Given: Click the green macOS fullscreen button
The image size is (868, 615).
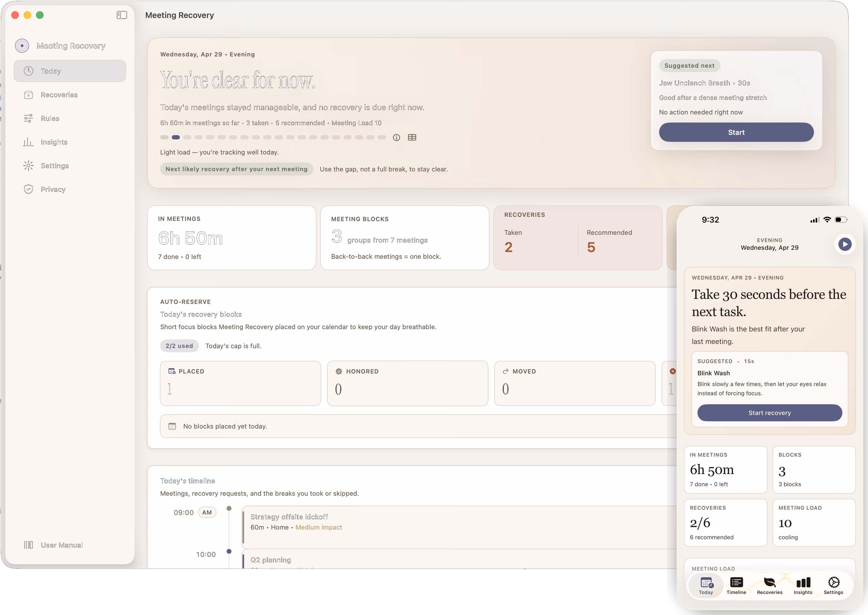Looking at the screenshot, I should click(x=40, y=15).
